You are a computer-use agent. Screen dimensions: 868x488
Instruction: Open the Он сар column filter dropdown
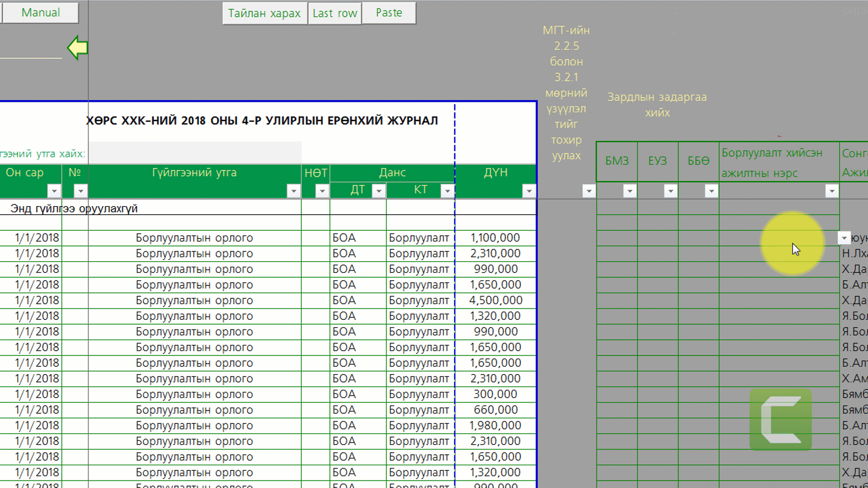[54, 191]
